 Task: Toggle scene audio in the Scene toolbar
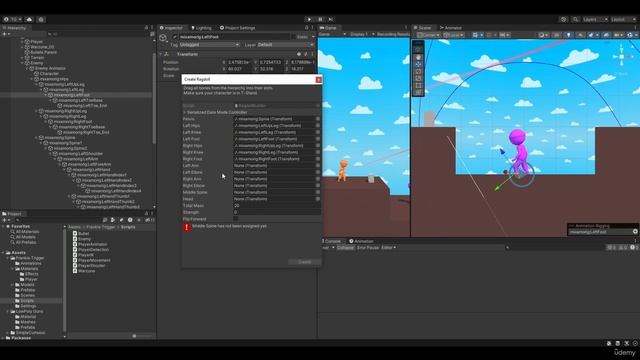coord(580,35)
